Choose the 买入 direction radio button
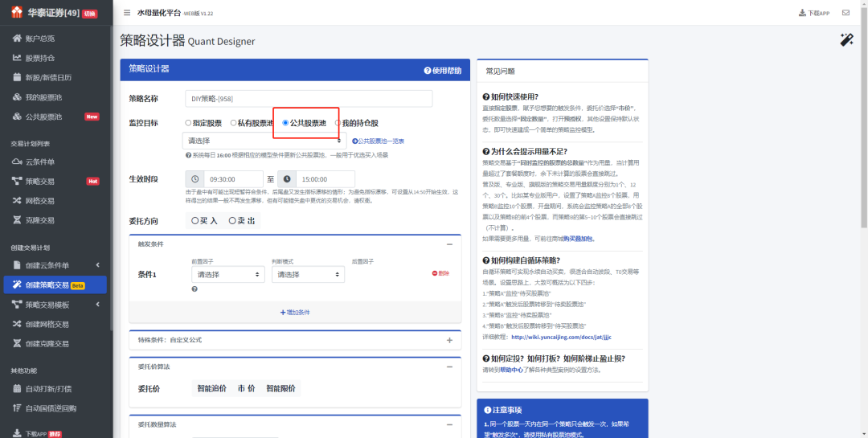868x438 pixels. point(194,220)
